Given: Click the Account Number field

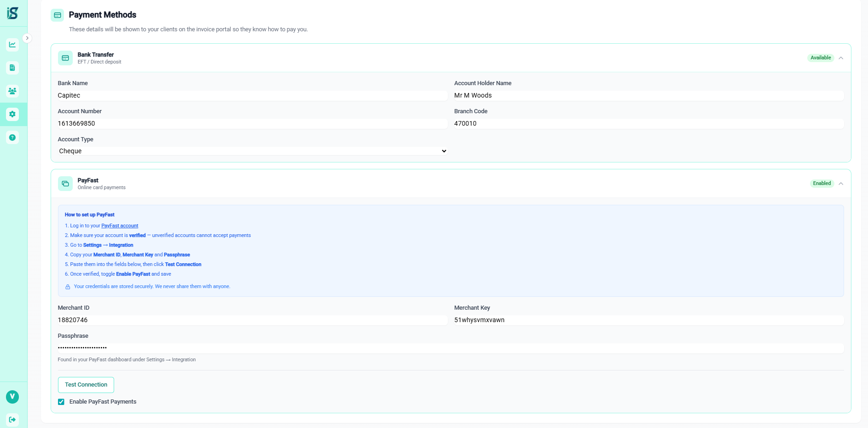Looking at the screenshot, I should [x=253, y=123].
